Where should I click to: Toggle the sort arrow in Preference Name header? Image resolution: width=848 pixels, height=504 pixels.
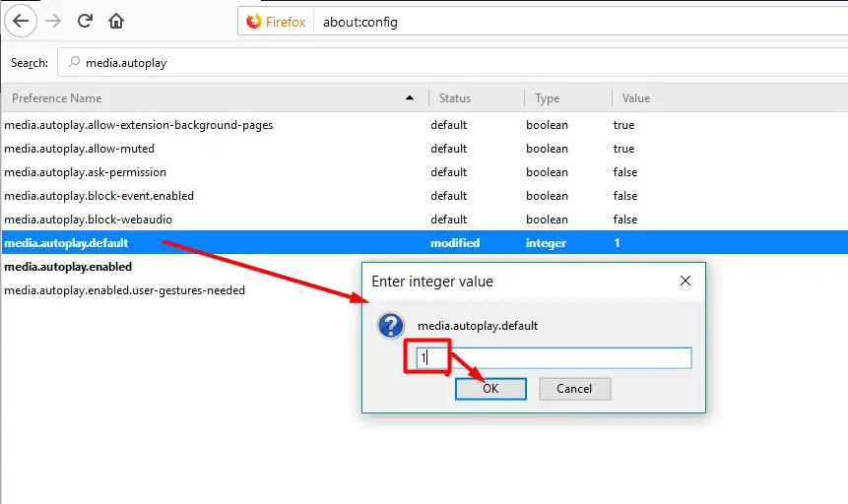click(410, 97)
